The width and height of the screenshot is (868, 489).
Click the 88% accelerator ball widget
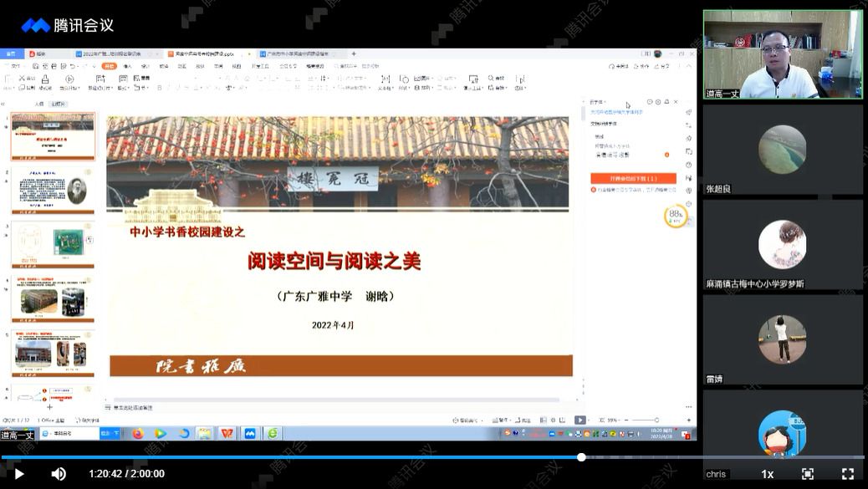point(676,216)
